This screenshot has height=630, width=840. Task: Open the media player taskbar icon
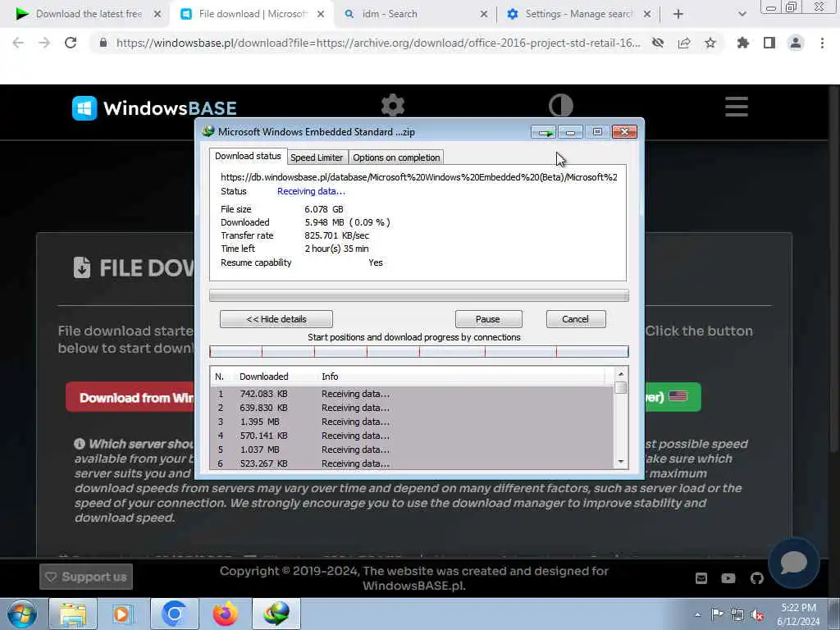[x=121, y=614]
